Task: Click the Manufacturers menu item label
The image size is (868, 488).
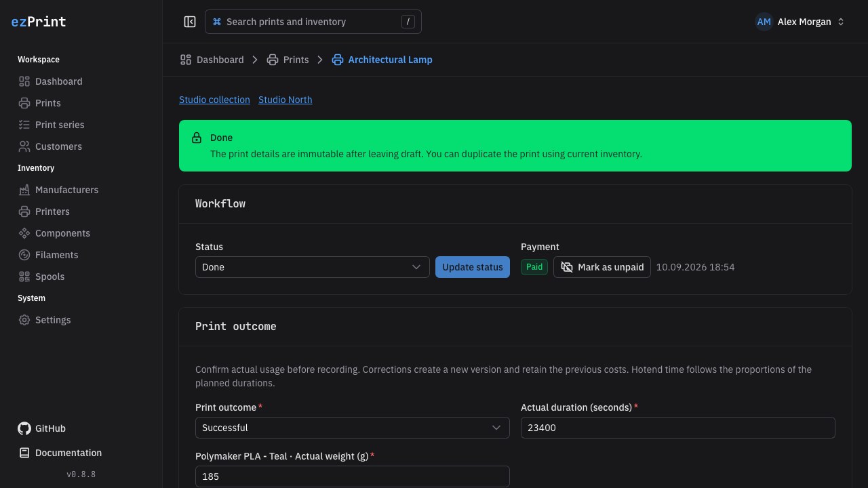Action: pyautogui.click(x=67, y=190)
